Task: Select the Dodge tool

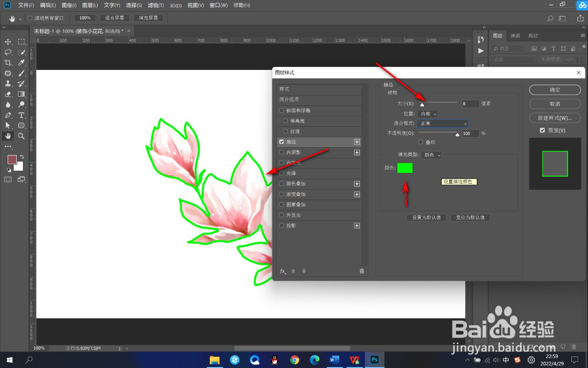Action: [21, 105]
